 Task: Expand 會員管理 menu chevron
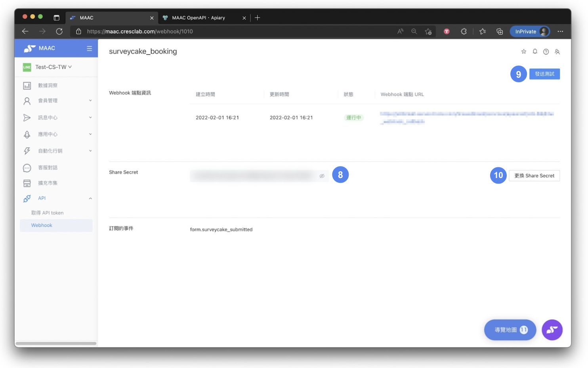90,101
